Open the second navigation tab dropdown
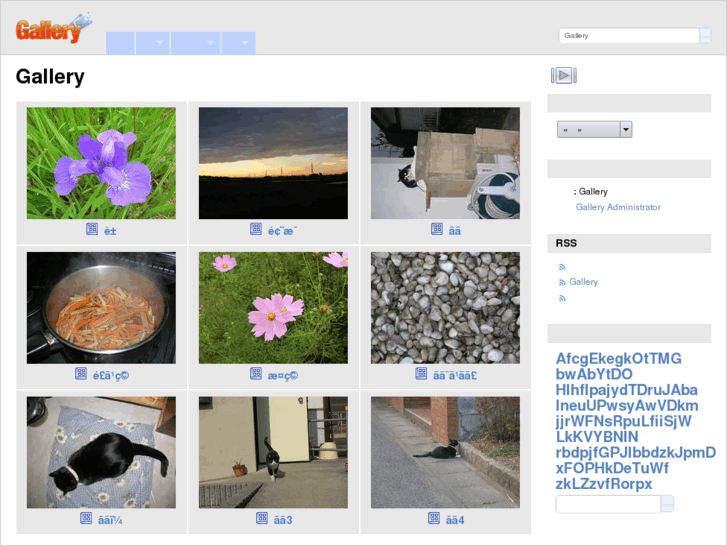The width and height of the screenshot is (727, 545). click(153, 43)
